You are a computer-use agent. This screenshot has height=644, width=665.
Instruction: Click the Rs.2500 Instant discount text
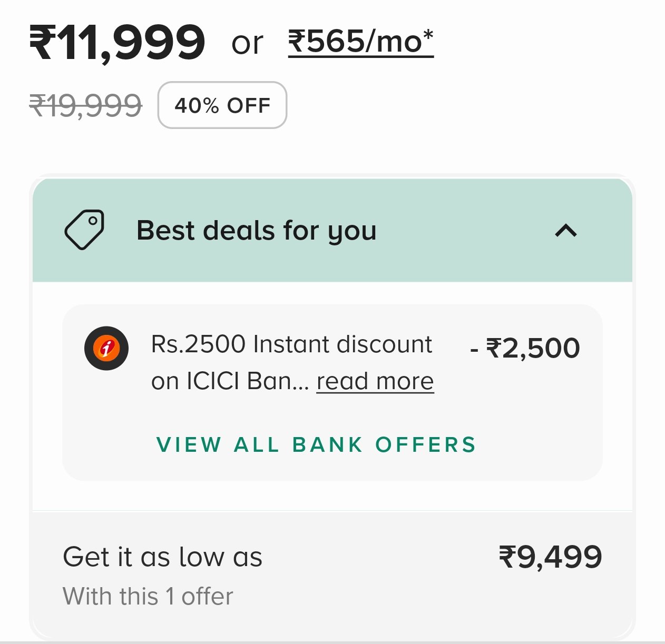(291, 344)
